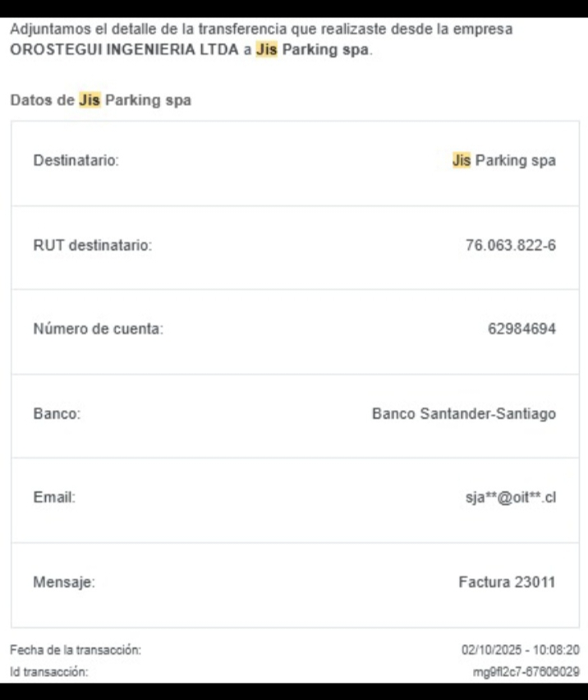Image resolution: width=588 pixels, height=700 pixels.
Task: Select the "Fecha de la transacción:" label
Action: (x=76, y=650)
